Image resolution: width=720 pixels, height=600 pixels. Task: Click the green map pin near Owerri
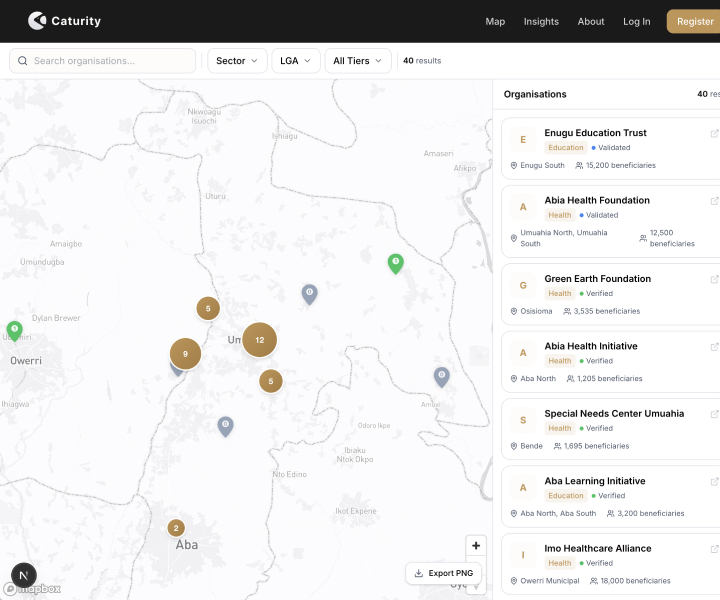click(x=14, y=329)
